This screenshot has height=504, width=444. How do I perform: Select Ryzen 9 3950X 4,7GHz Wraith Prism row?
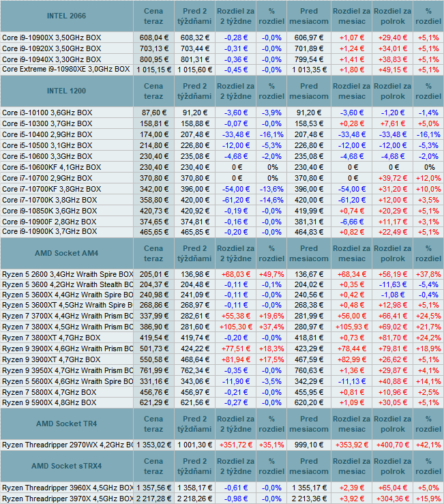tap(68, 371)
